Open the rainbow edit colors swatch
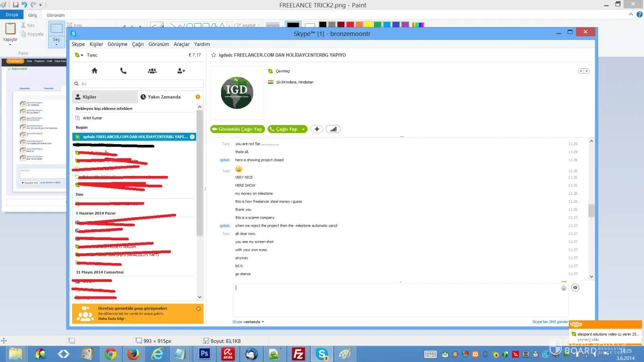This screenshot has height=362, width=644. pos(418,25)
